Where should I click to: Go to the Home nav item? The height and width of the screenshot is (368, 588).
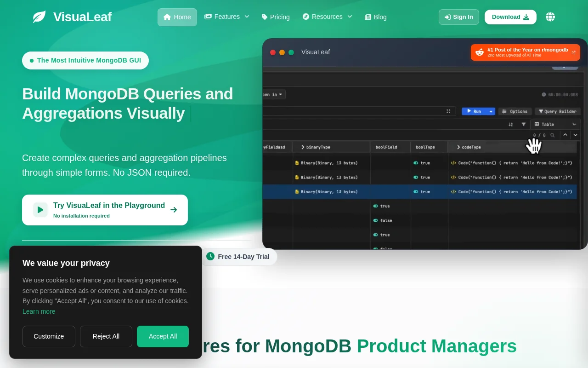click(177, 17)
